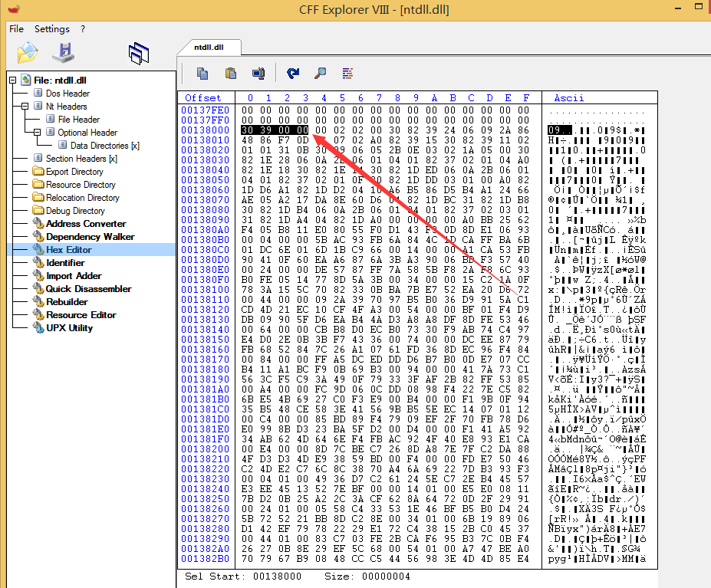Launch Dependency Walker tool
Screen dimensions: 711x588
(x=91, y=237)
